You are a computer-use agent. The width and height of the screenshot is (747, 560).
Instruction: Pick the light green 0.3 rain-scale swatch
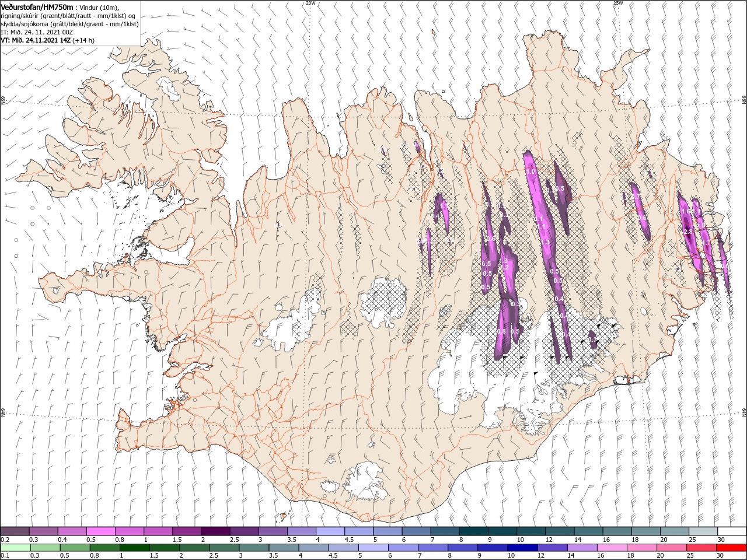[45, 548]
